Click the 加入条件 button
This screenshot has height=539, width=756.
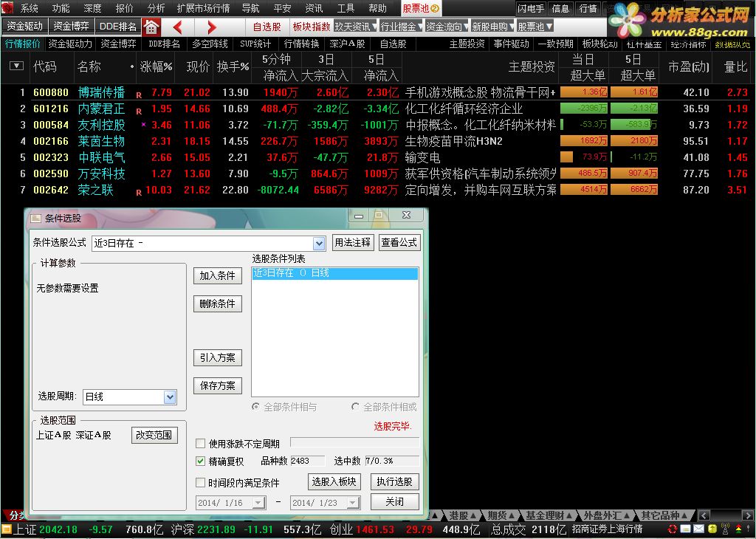[x=218, y=275]
